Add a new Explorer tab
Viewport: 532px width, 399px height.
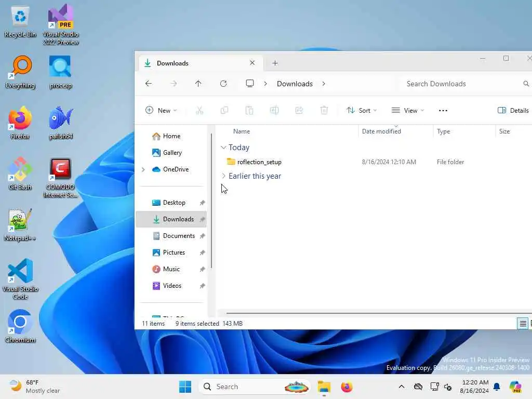coord(275,63)
